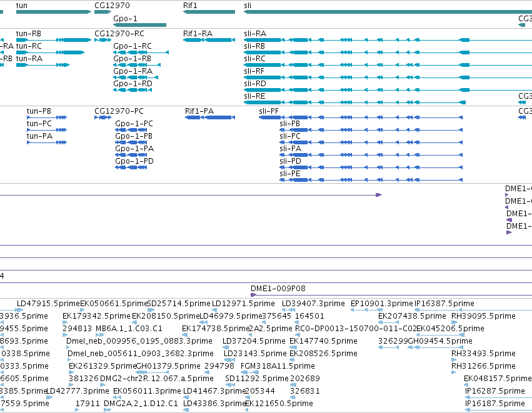This screenshot has width=532, height=413.
Task: Click protein Rif1-PA
Action: tap(210, 117)
